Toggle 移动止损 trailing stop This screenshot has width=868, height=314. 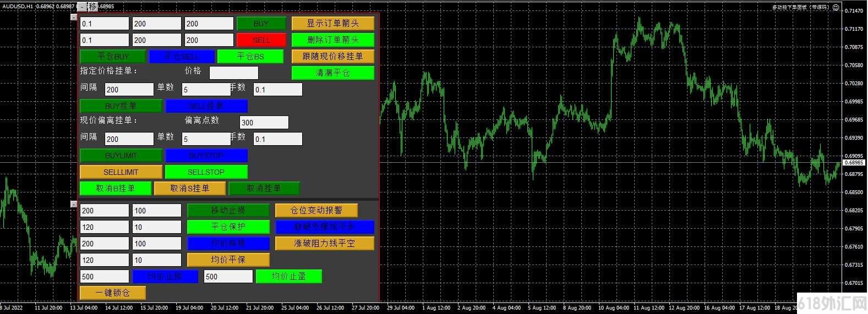pyautogui.click(x=228, y=210)
